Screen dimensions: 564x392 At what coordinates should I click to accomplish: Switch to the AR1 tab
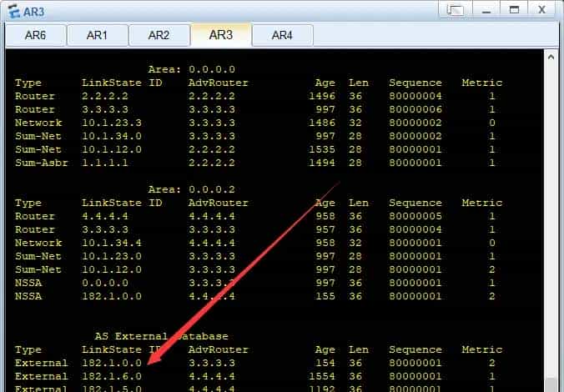pos(97,35)
